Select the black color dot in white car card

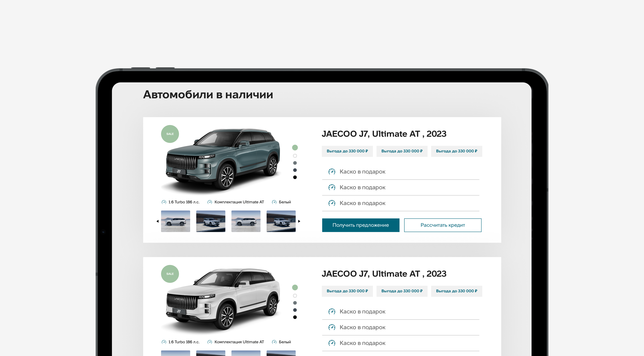(x=295, y=317)
